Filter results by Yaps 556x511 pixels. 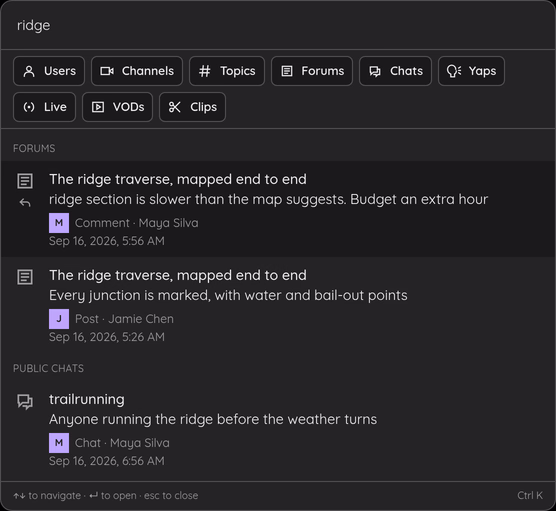pyautogui.click(x=471, y=71)
